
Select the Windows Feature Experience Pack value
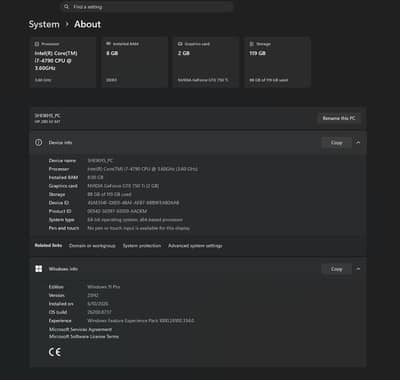141,321
